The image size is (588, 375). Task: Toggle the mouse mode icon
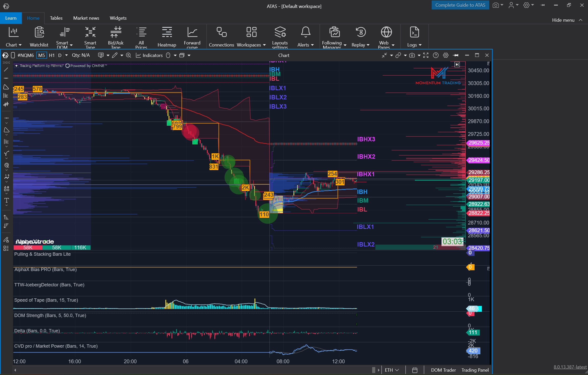pyautogui.click(x=168, y=55)
